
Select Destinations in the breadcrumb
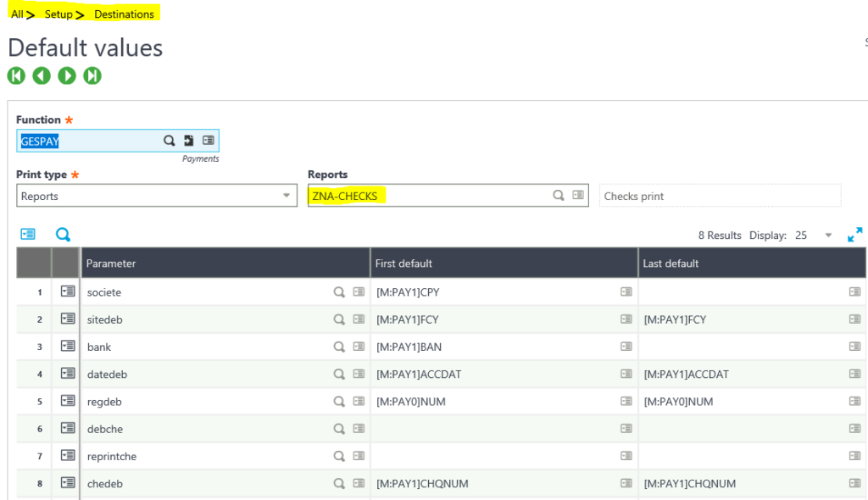[124, 14]
